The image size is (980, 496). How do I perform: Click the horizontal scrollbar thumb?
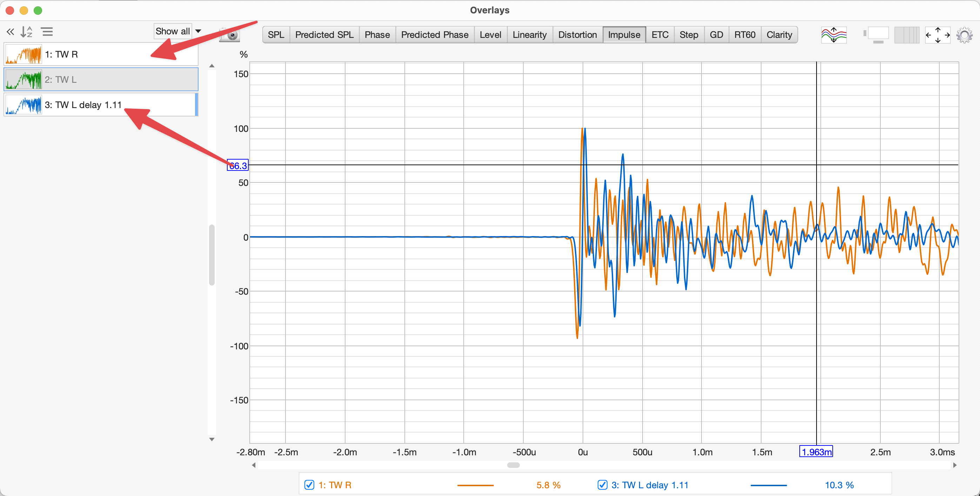click(513, 465)
